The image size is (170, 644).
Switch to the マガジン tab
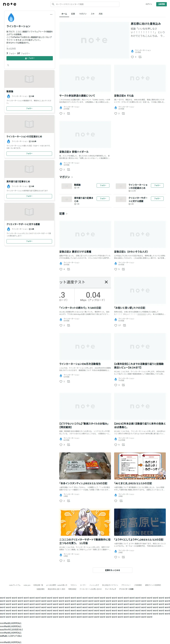pyautogui.click(x=83, y=14)
